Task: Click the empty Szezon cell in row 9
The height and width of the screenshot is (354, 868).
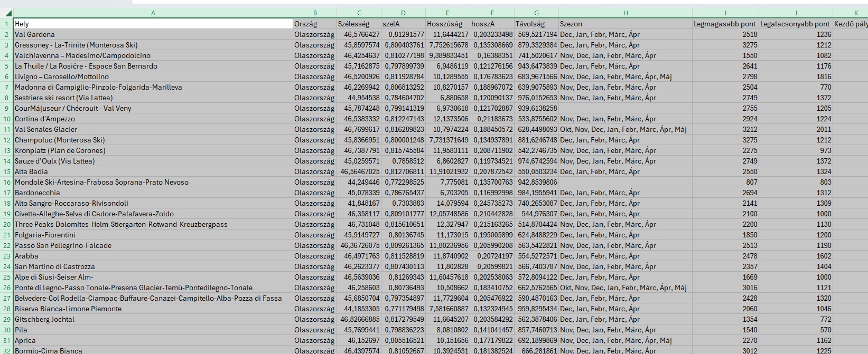Action: [625, 108]
